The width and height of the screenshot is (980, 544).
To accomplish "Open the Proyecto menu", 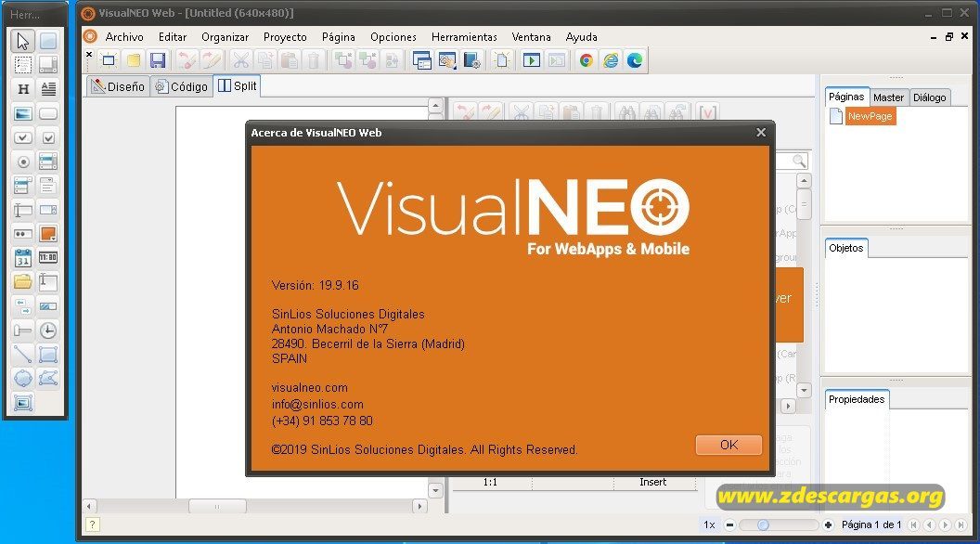I will coord(285,37).
